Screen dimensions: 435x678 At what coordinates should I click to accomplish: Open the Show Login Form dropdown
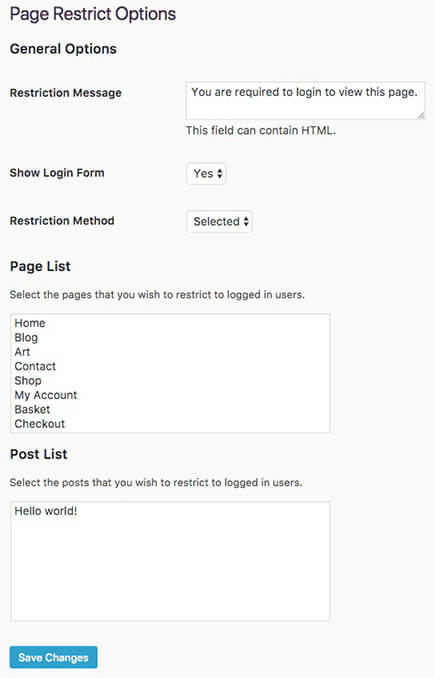click(x=206, y=173)
